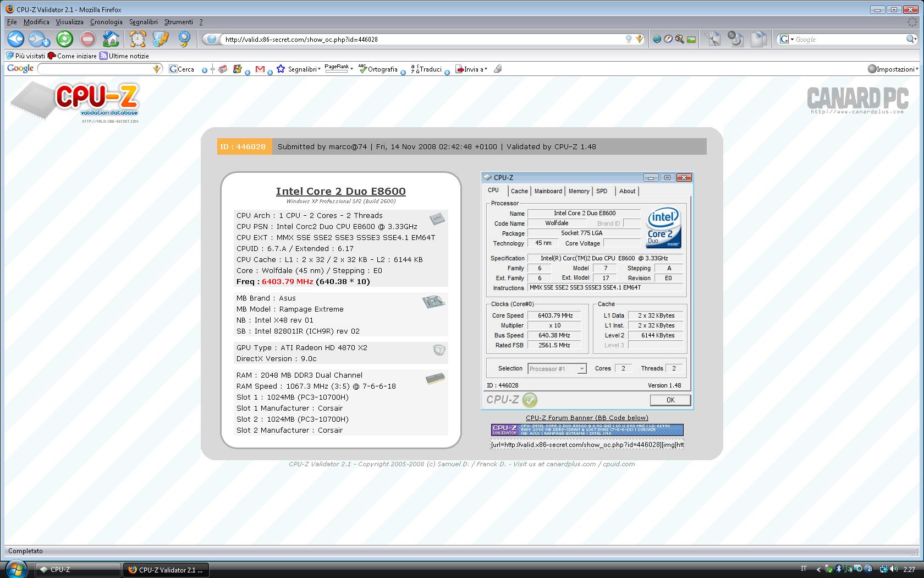Click the site identity icon in address bar

point(212,39)
